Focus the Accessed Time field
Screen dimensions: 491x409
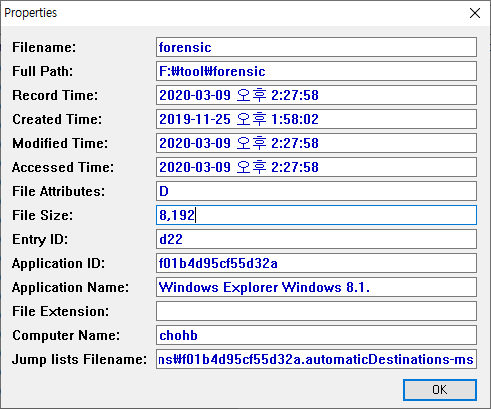pos(316,167)
